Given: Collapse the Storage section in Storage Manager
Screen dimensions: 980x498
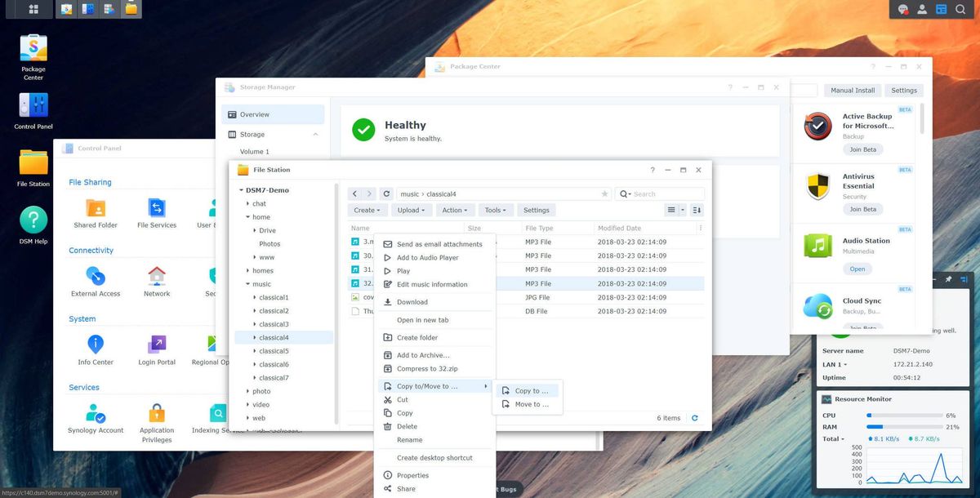Looking at the screenshot, I should (315, 134).
